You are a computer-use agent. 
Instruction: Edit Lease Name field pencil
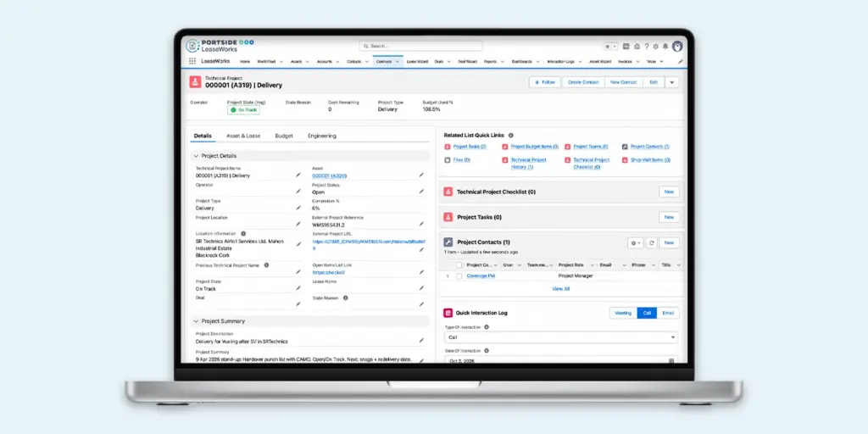coord(421,288)
